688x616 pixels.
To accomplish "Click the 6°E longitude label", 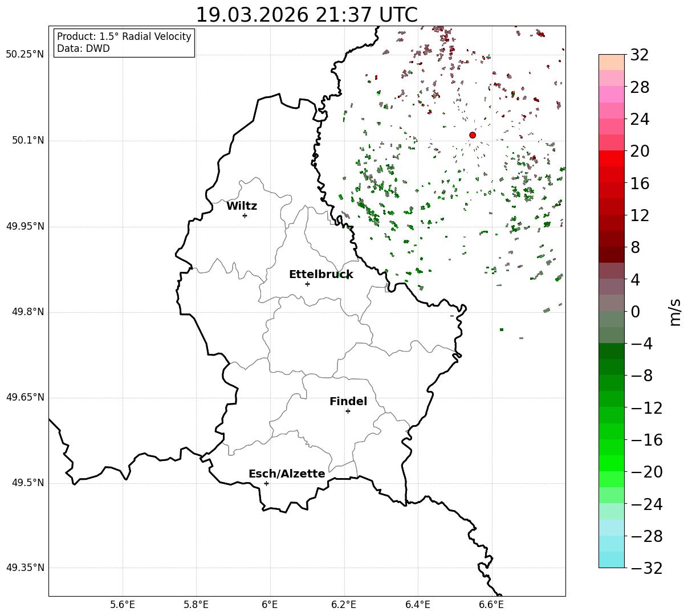I will 270,605.
